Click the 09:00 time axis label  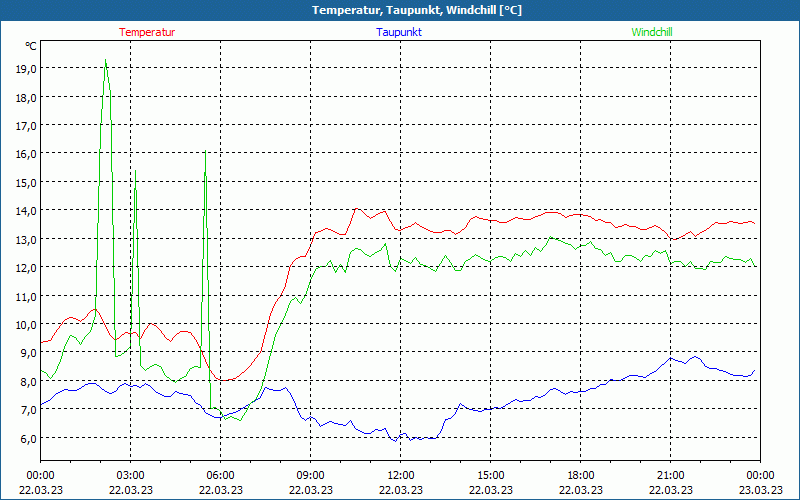click(311, 476)
